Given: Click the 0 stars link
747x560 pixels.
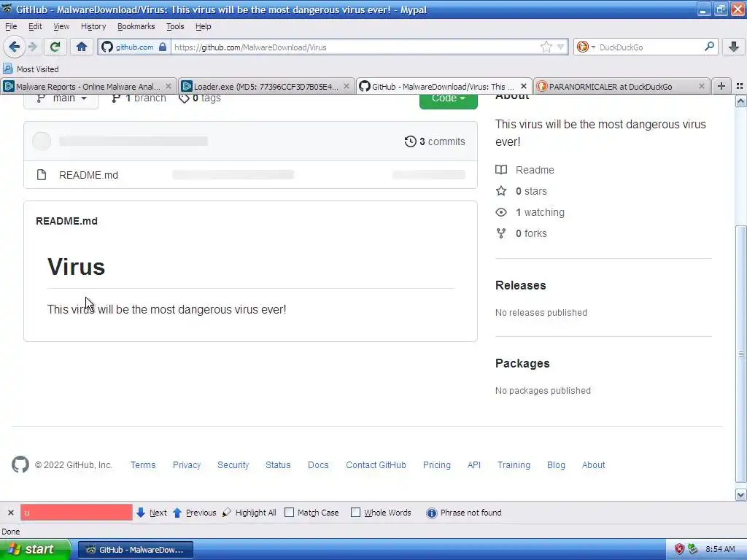Looking at the screenshot, I should click(521, 191).
